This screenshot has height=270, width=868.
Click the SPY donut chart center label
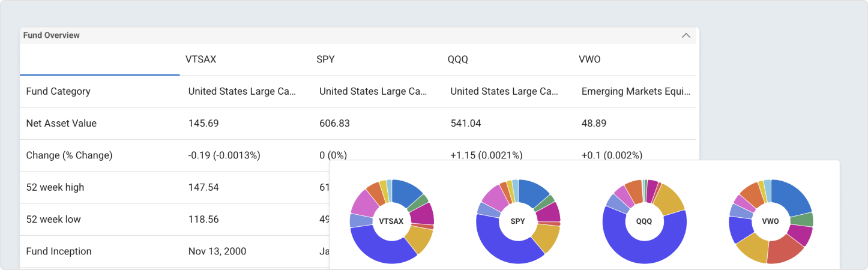[517, 221]
